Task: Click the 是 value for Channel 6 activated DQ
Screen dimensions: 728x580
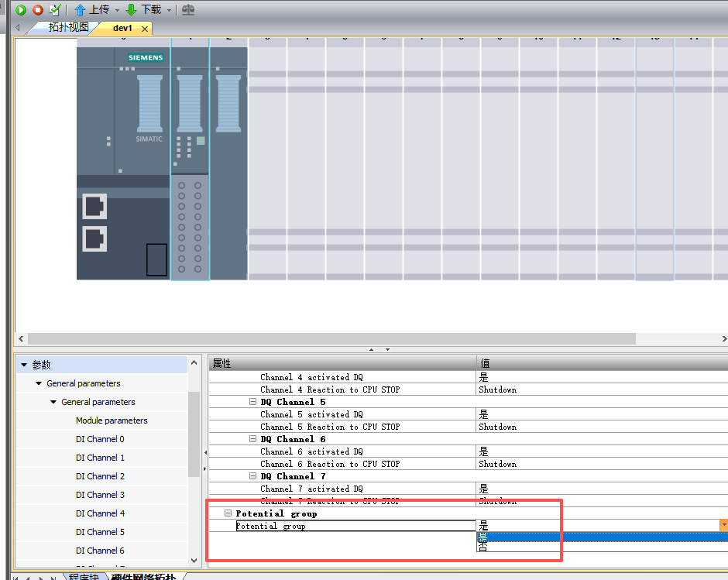Action: [484, 451]
